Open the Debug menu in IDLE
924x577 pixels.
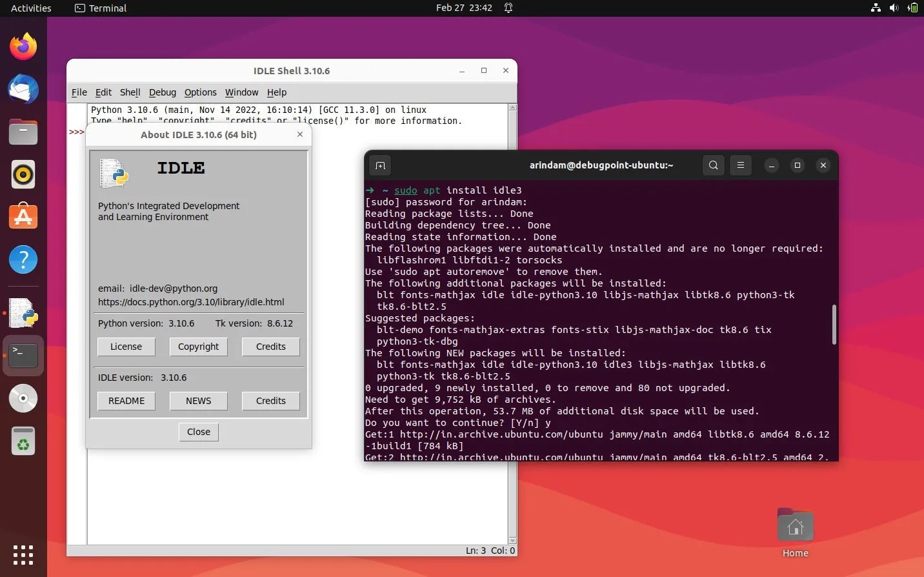click(x=162, y=92)
